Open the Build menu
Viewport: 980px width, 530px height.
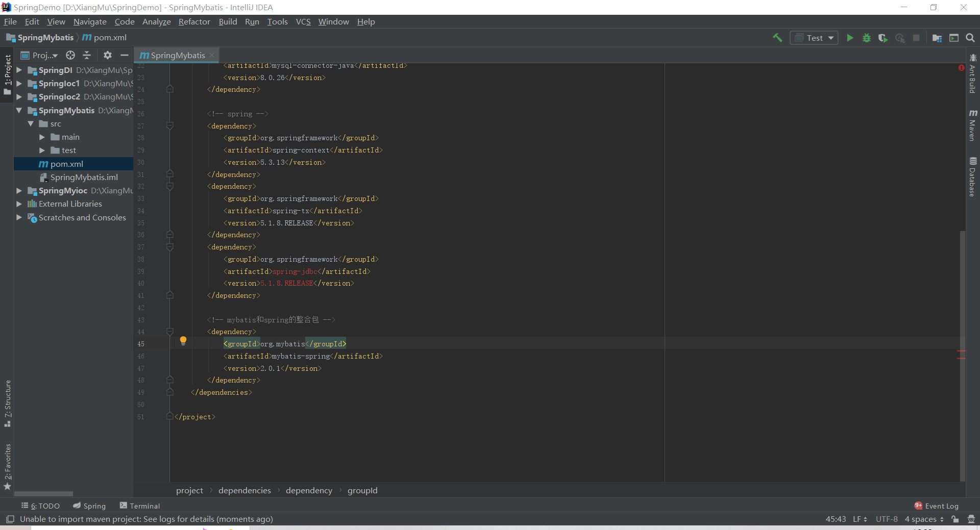coord(228,21)
